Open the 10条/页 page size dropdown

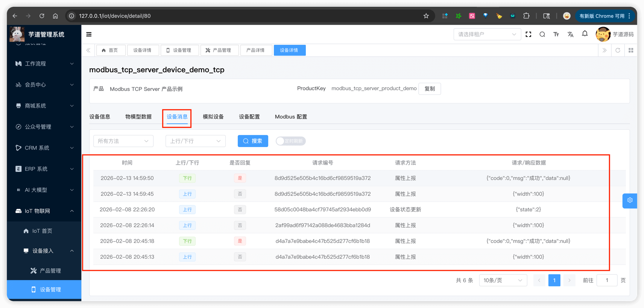pos(503,280)
